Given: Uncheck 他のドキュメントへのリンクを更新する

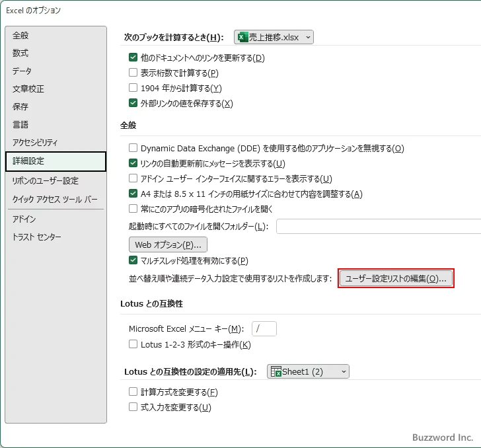Looking at the screenshot, I should pos(133,57).
